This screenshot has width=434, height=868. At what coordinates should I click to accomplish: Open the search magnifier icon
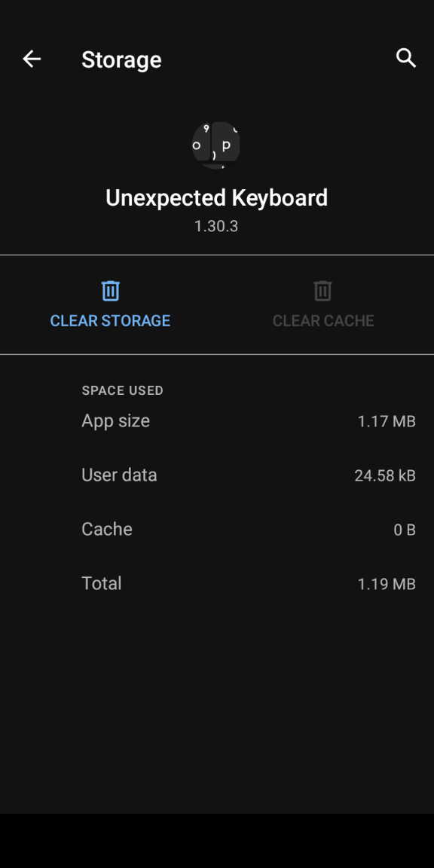point(406,57)
